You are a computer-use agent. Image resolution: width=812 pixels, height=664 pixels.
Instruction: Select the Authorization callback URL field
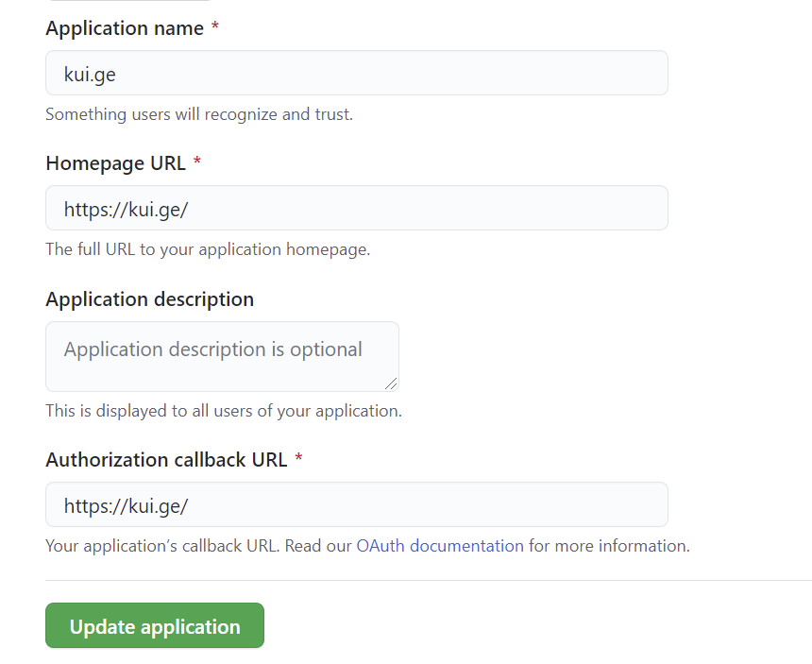(356, 505)
